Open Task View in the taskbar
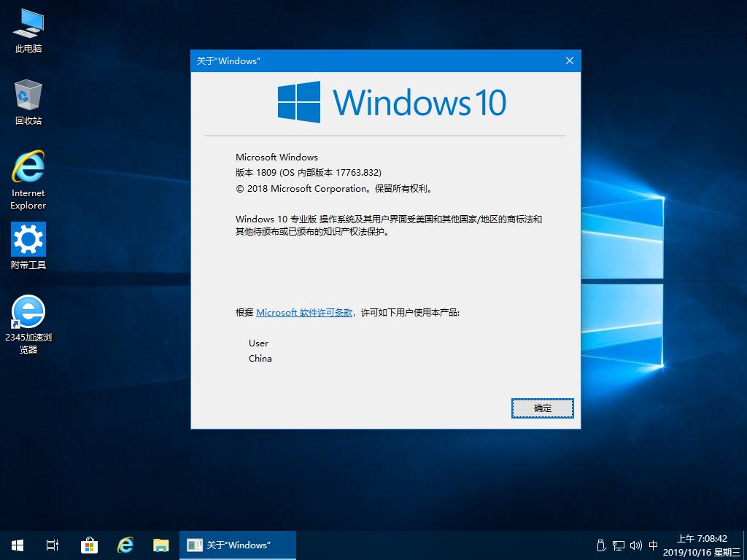Screen dimensions: 747x560 click(53, 545)
